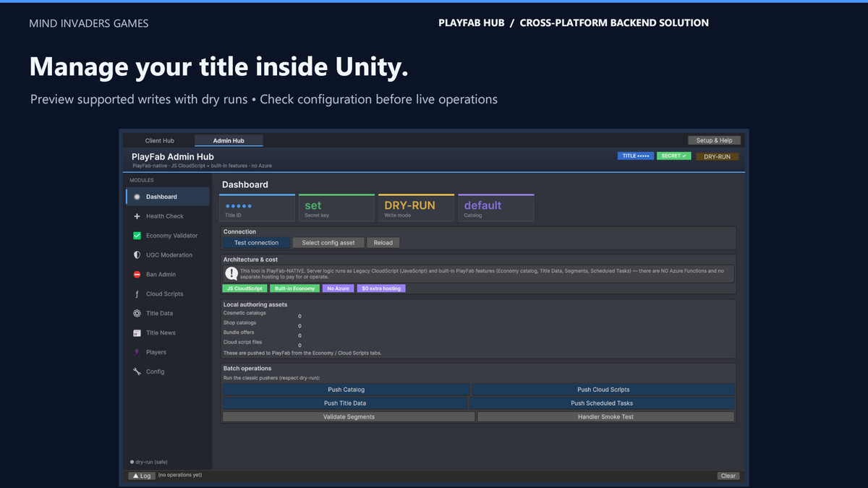Click the Select config asset button
This screenshot has height=488, width=868.
click(328, 243)
